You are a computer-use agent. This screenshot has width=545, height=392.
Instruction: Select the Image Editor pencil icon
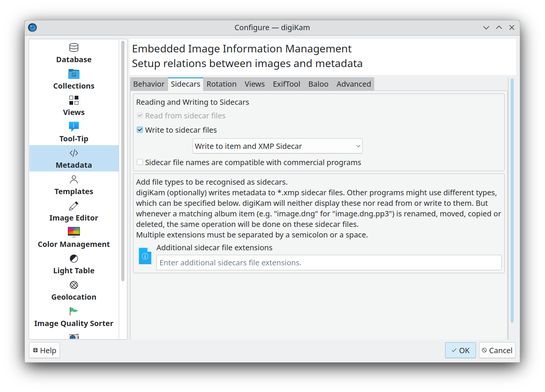tap(74, 206)
